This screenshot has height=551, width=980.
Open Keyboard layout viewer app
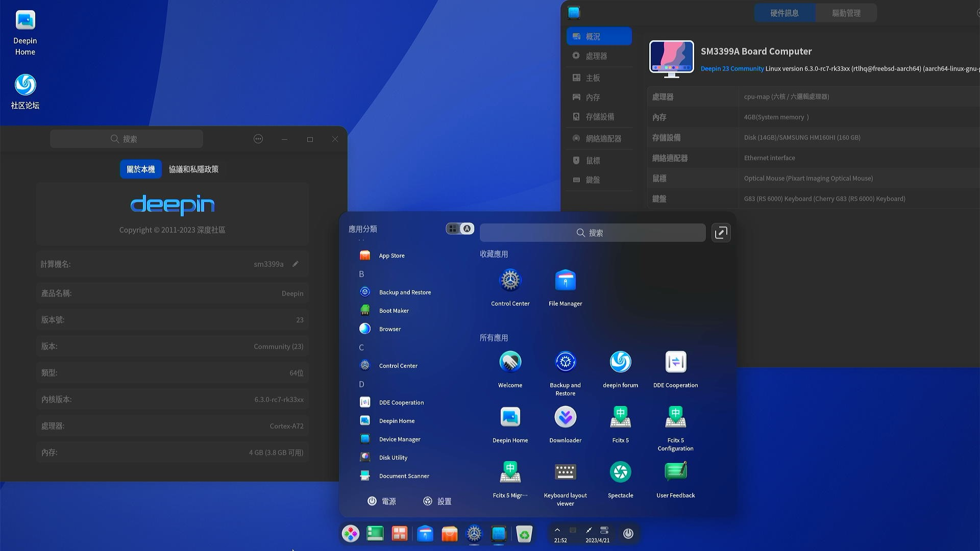(x=565, y=473)
